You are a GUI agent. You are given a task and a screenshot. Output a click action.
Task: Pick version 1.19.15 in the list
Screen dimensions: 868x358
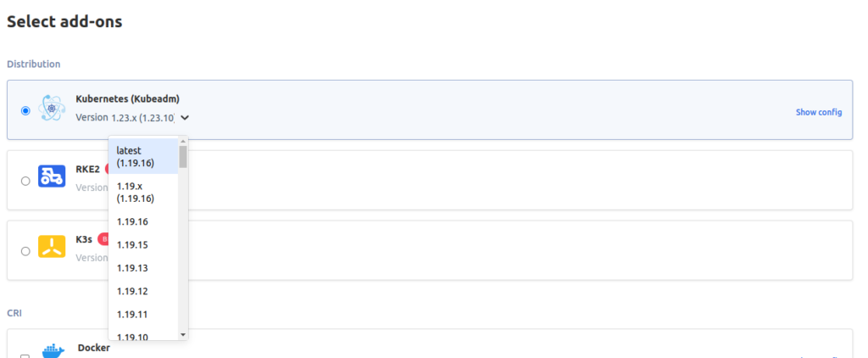click(143, 245)
